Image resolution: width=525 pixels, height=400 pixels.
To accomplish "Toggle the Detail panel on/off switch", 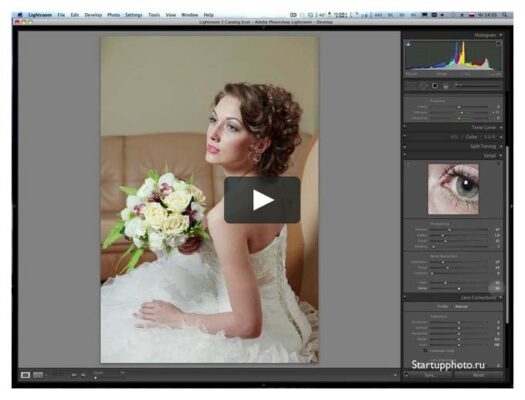I will coord(405,155).
